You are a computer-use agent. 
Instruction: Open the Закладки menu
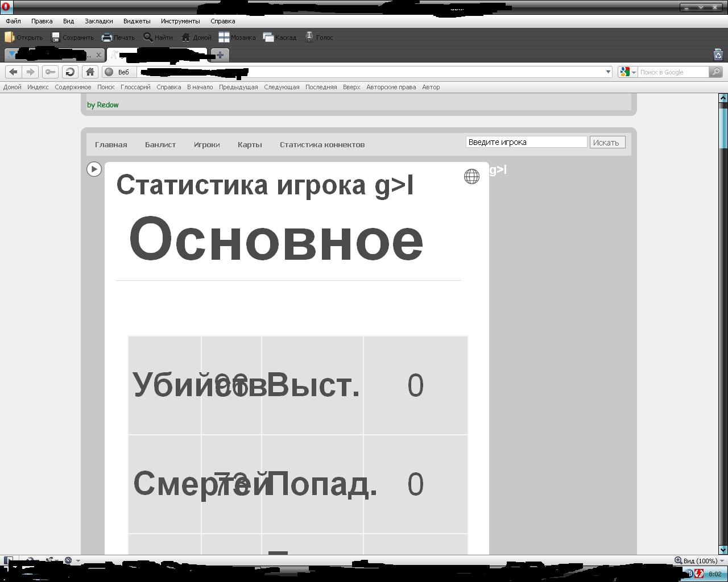coord(99,21)
